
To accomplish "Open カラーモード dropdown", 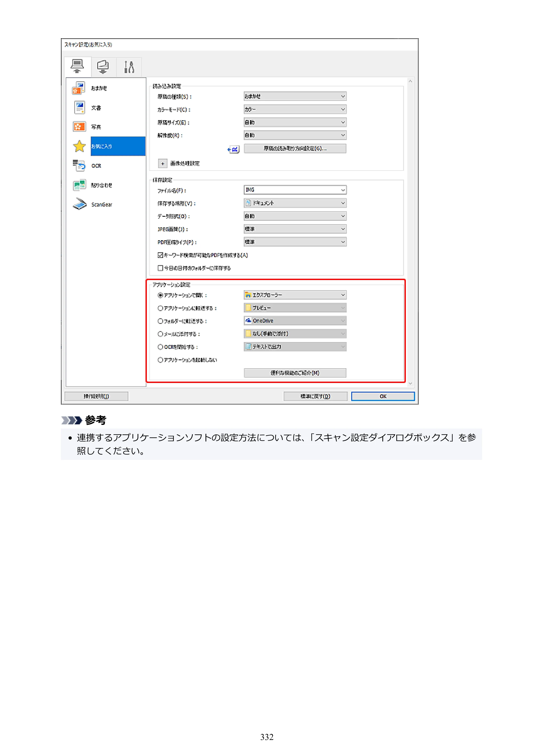I will point(295,109).
